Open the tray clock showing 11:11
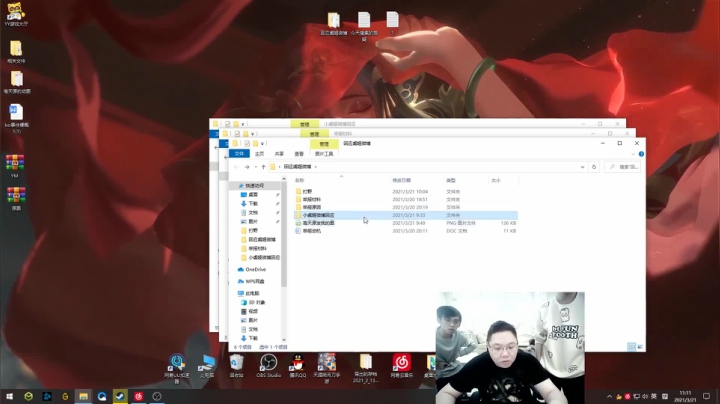This screenshot has width=720, height=404. click(685, 396)
